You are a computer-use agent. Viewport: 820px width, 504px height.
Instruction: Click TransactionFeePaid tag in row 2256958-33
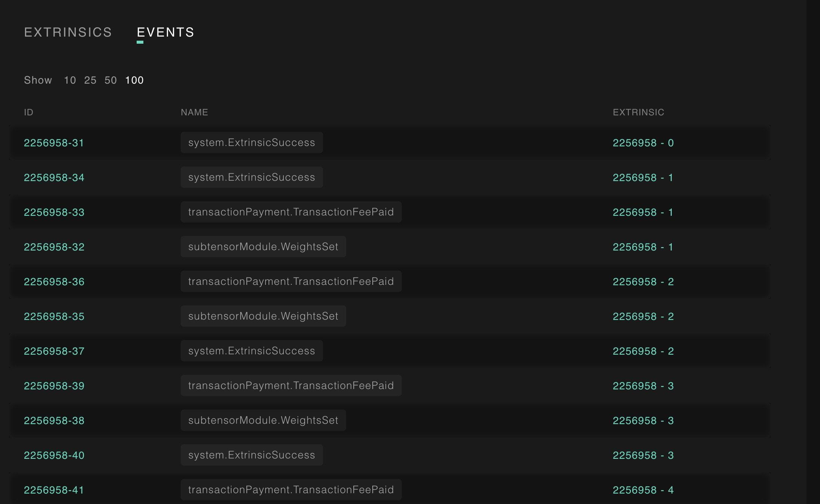[291, 212]
